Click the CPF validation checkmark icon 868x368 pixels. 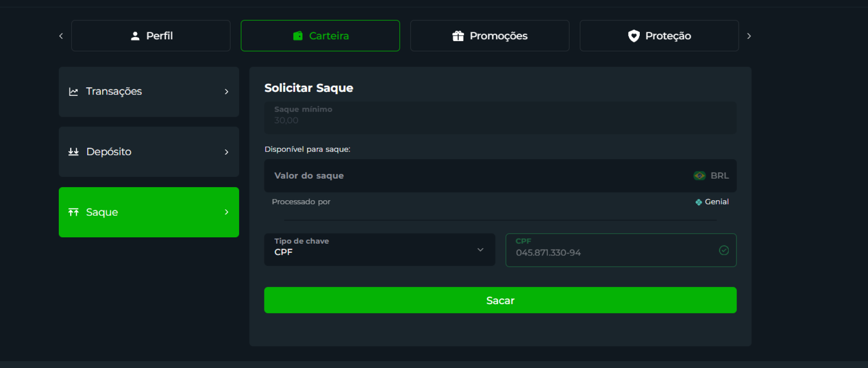(x=724, y=250)
